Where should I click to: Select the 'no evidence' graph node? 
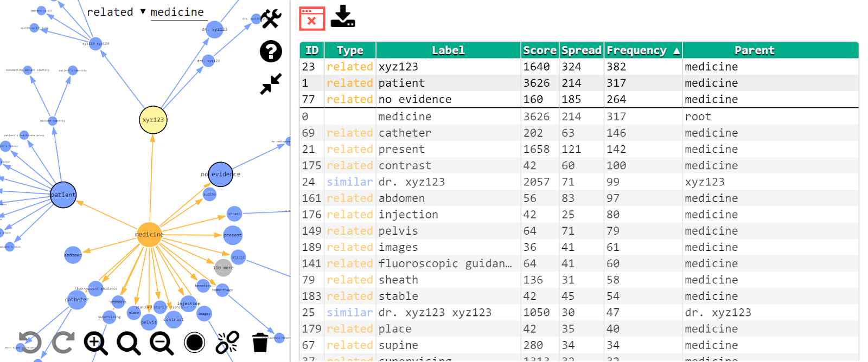(221, 174)
